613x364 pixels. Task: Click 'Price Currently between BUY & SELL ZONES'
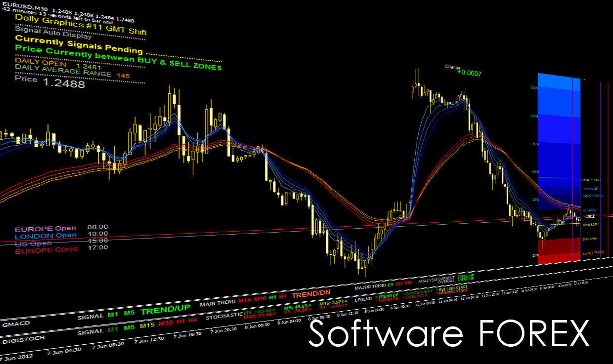(119, 58)
